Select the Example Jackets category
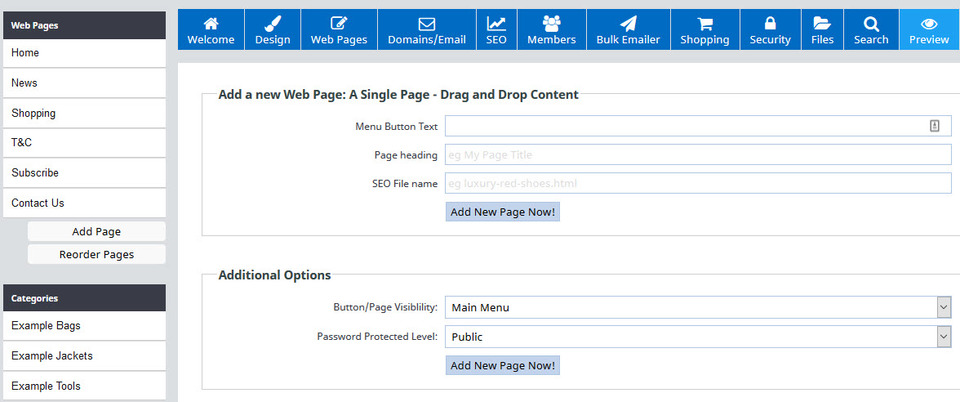 pos(84,356)
